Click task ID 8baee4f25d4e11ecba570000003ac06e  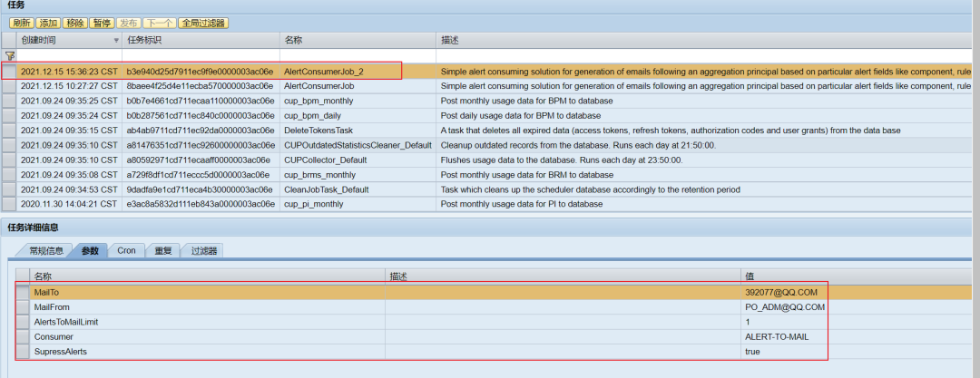pos(200,86)
